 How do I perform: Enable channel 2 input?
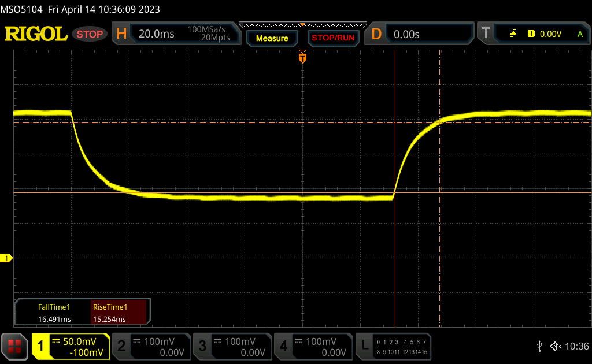tap(150, 346)
